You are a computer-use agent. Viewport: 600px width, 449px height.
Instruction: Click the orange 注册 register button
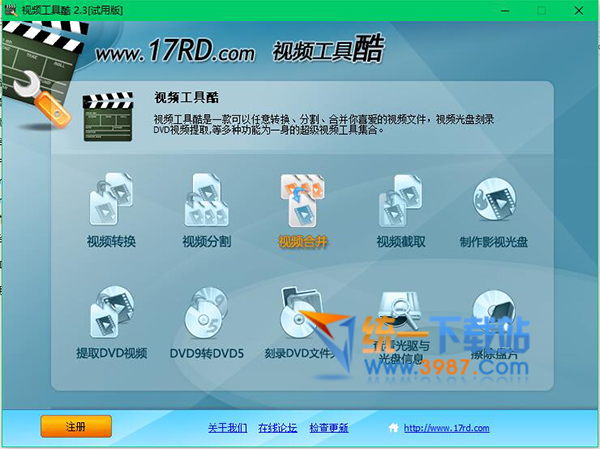pos(76,426)
